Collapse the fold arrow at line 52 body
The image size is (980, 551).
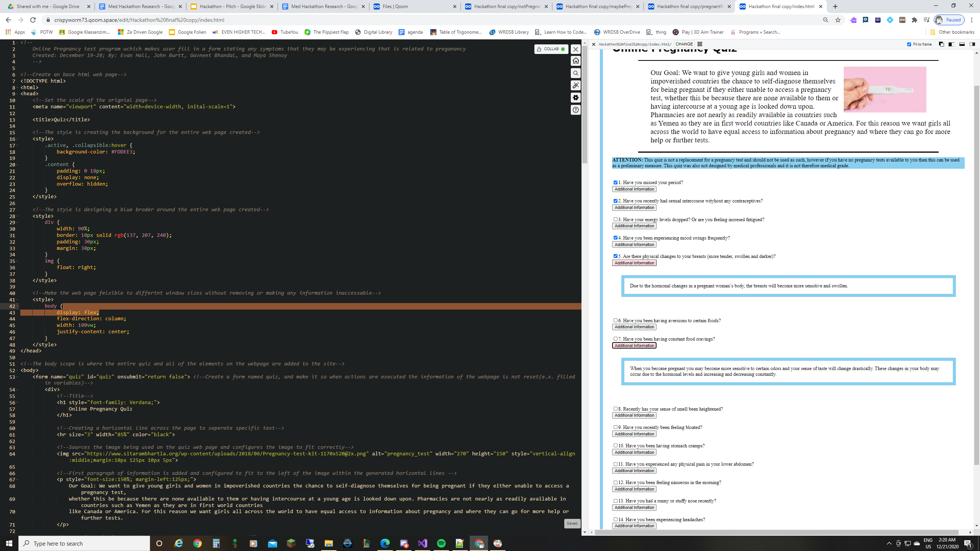pyautogui.click(x=18, y=370)
